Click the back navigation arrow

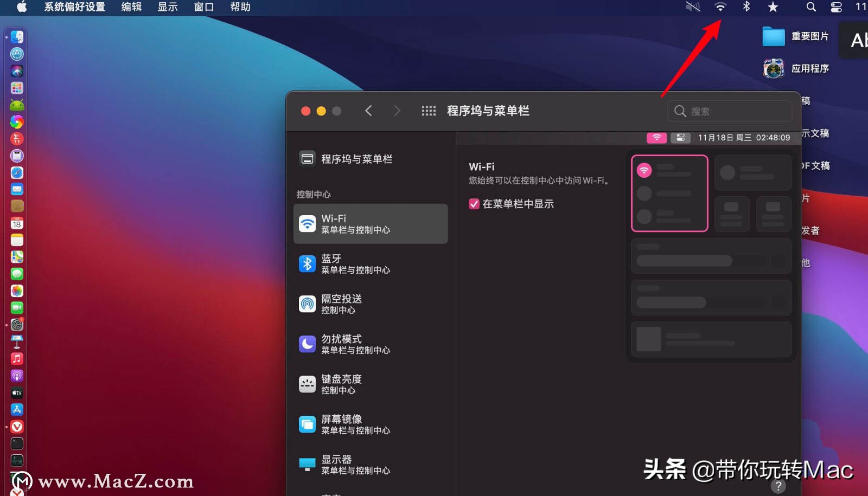click(x=368, y=111)
